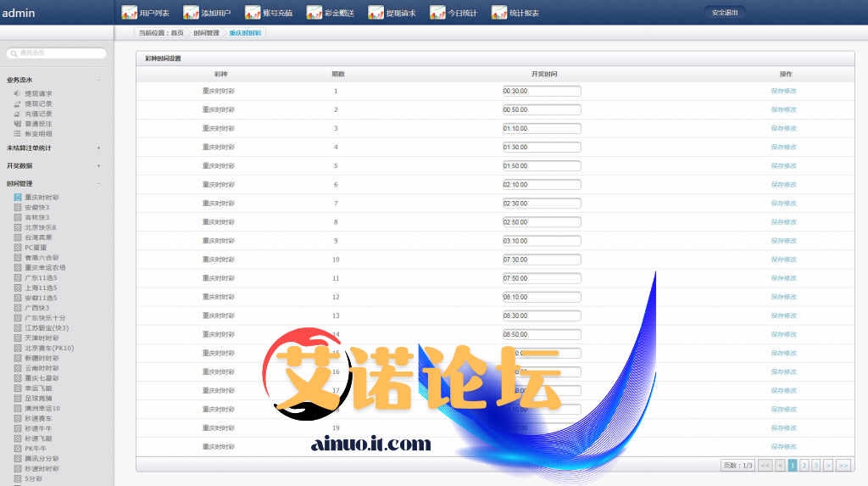Click the icon beside 吉林快3

pos(18,217)
